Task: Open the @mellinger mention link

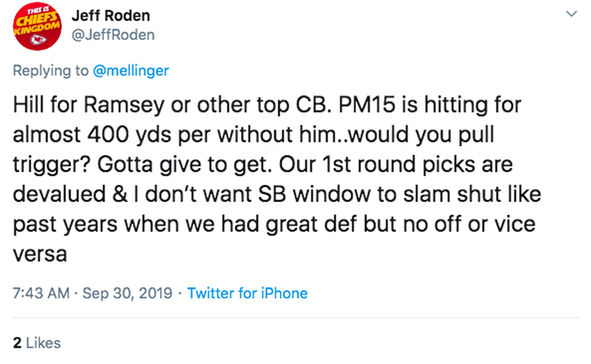Action: point(131,70)
